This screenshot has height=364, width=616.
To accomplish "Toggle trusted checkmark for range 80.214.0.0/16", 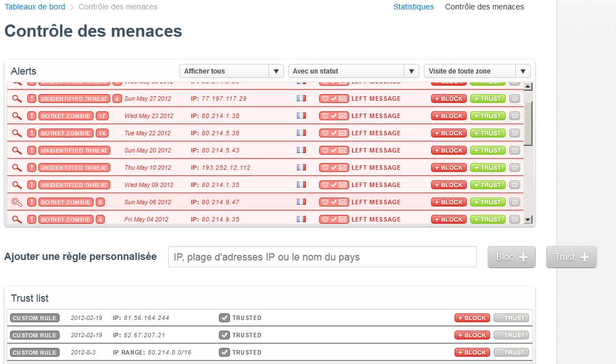I will 224,352.
